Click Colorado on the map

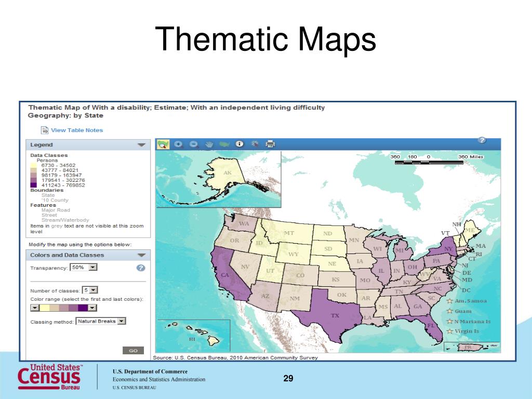(300, 275)
